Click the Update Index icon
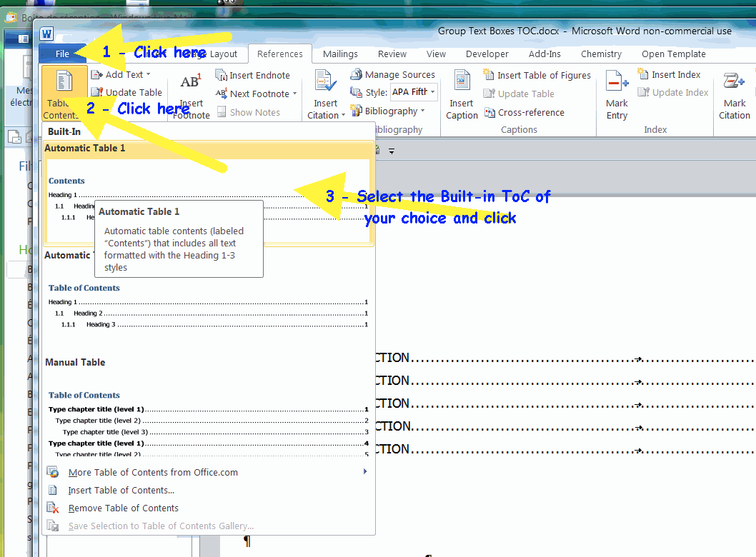756x557 pixels. point(643,92)
